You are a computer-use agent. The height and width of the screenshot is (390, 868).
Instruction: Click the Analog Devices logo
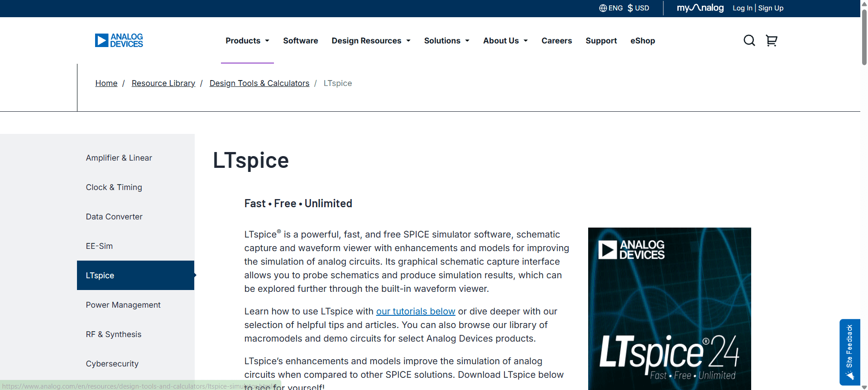click(119, 40)
